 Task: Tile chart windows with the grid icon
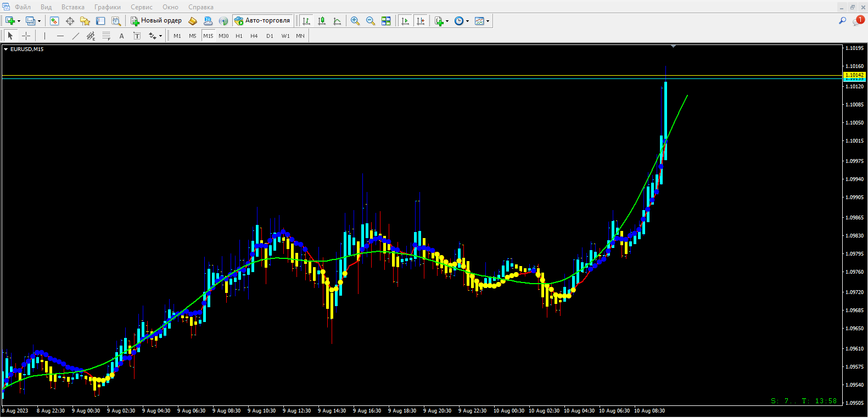pos(386,21)
